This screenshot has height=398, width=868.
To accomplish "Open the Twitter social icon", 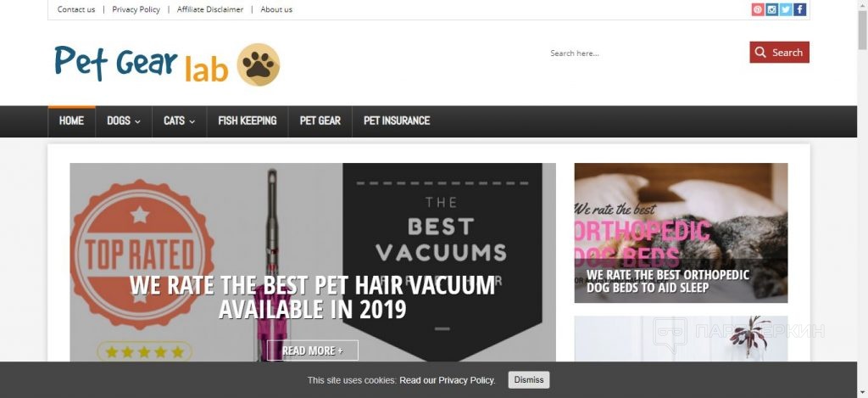I will pos(786,9).
